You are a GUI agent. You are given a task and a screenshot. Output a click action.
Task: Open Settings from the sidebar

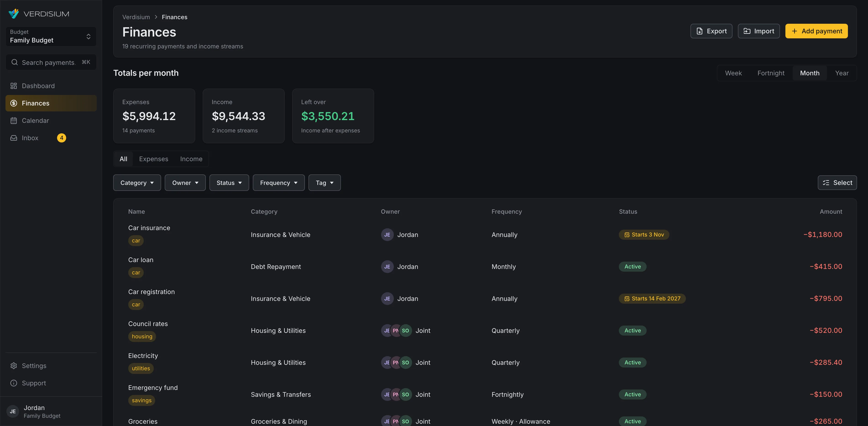(51, 366)
